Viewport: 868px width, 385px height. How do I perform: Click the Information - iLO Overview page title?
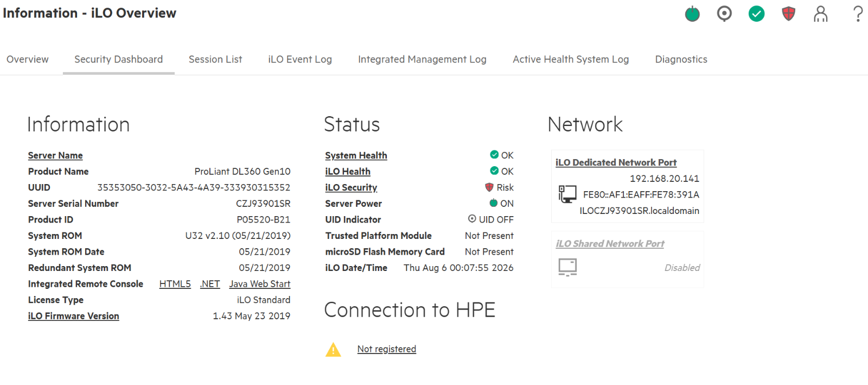[x=90, y=13]
